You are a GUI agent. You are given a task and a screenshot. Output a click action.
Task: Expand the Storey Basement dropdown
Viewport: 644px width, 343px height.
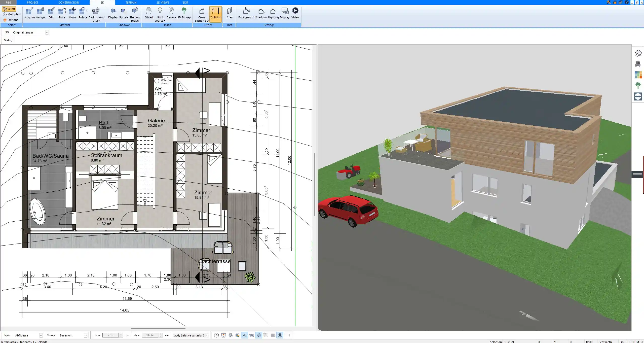[85, 335]
